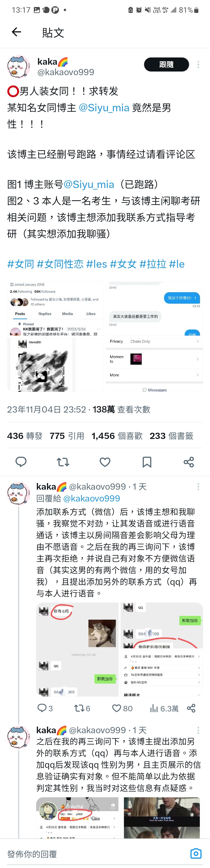Tap the share icon under the main post
210x868 pixels.
[x=189, y=462]
